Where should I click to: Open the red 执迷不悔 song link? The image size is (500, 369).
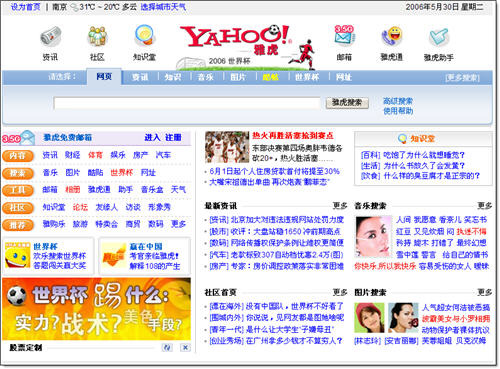471,231
